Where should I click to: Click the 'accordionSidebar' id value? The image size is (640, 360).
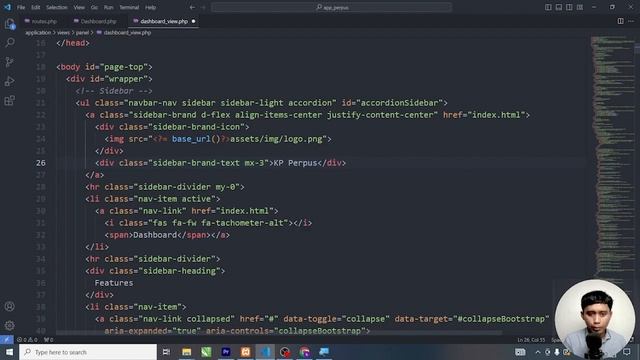tap(399, 103)
